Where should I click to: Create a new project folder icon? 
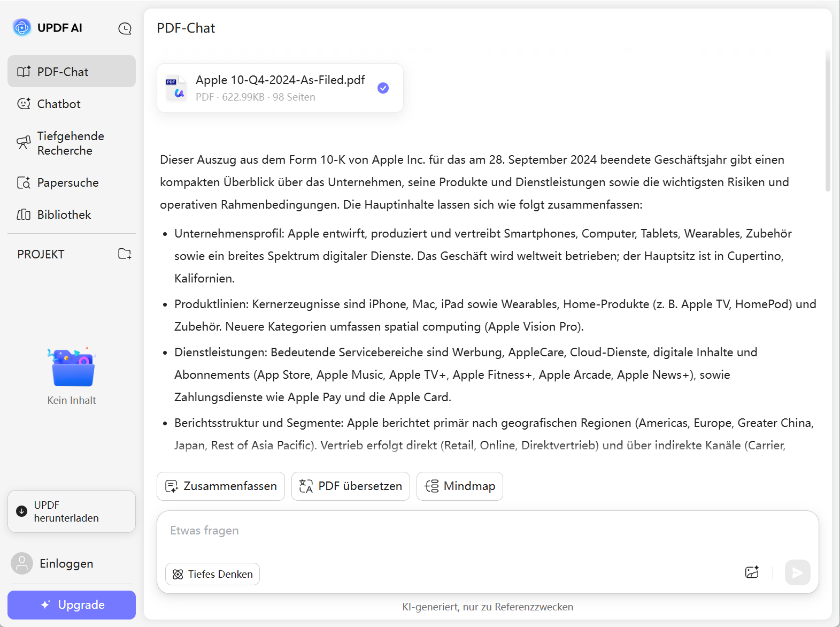[x=125, y=254]
